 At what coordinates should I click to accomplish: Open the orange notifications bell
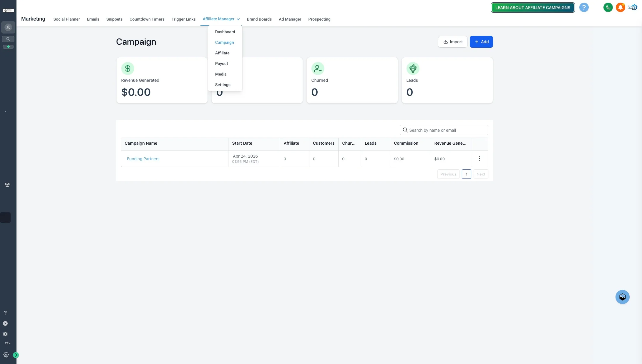(620, 7)
